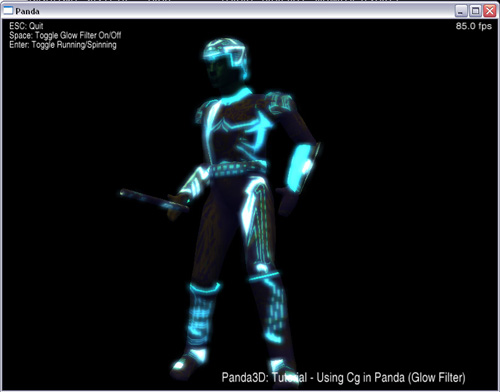Click the glowing shoulder pad armor
The width and height of the screenshot is (500, 392).
pos(278,102)
